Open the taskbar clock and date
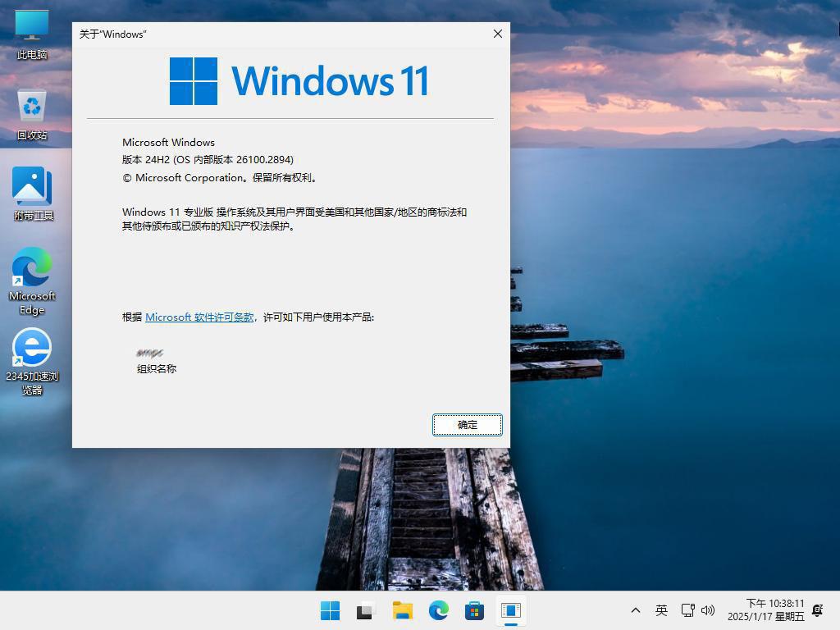Screen dimensions: 840x630 coord(766,610)
